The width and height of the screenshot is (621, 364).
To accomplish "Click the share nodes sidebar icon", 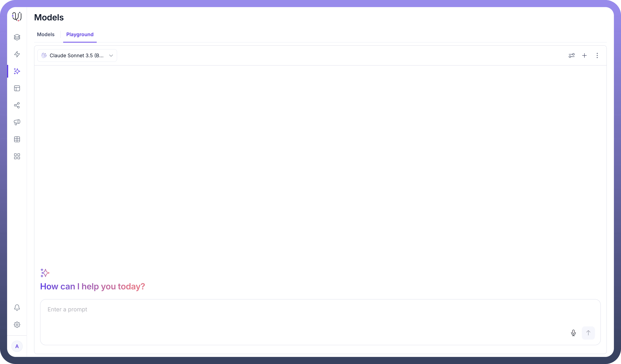I will pos(17,105).
